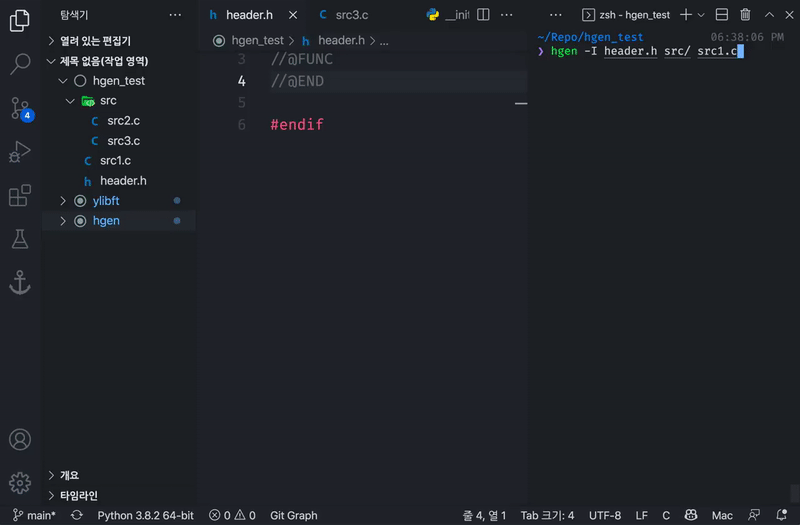Switch to the __init Python tab
The height and width of the screenshot is (525, 800).
447,15
